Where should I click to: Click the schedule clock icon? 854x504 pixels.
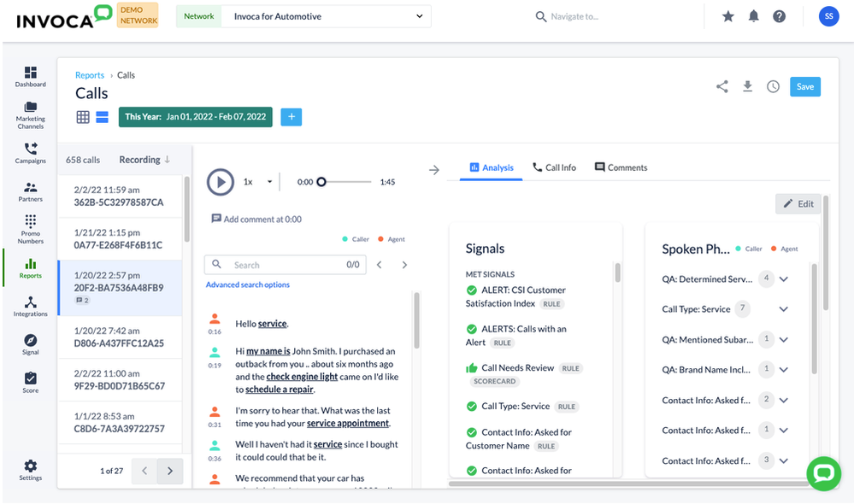tap(774, 86)
